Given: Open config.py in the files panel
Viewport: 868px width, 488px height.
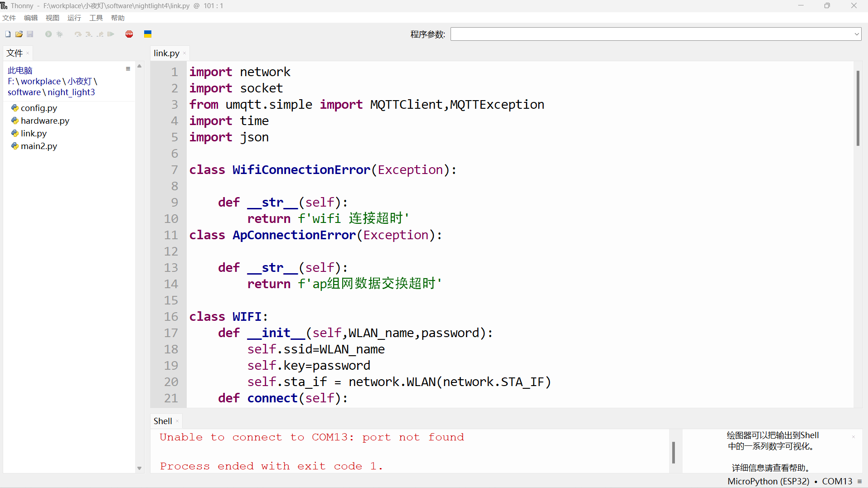Looking at the screenshot, I should [39, 108].
